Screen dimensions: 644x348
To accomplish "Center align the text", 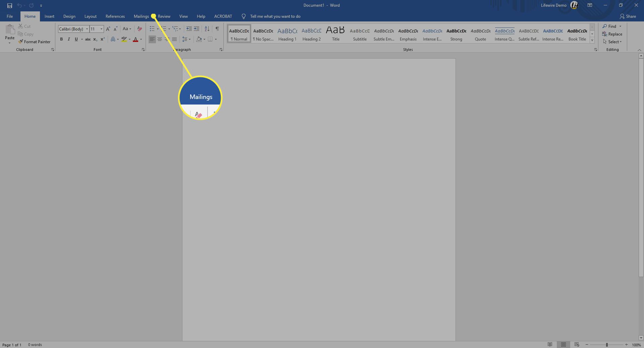I will 160,39.
